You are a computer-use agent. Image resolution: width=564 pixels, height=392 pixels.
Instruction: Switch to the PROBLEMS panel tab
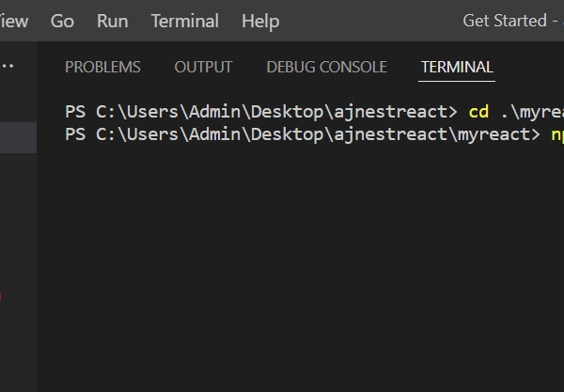pos(102,67)
